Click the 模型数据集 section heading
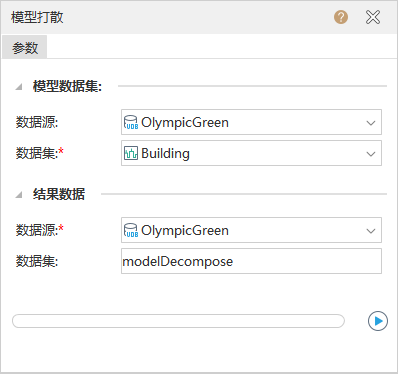Screen dimensions: 398x374 click(67, 87)
